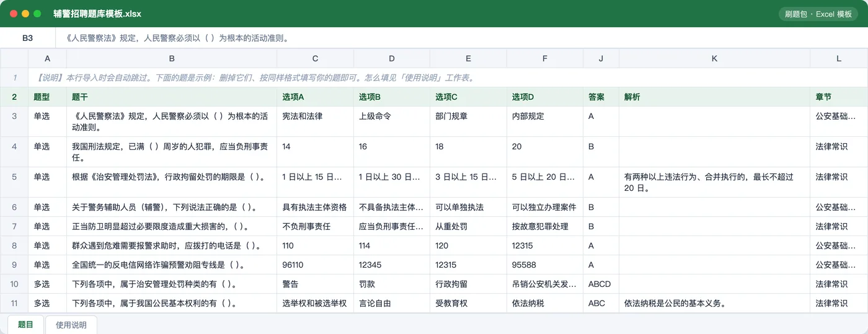The image size is (868, 334).
Task: Click the 选项B header cell
Action: (x=392, y=97)
